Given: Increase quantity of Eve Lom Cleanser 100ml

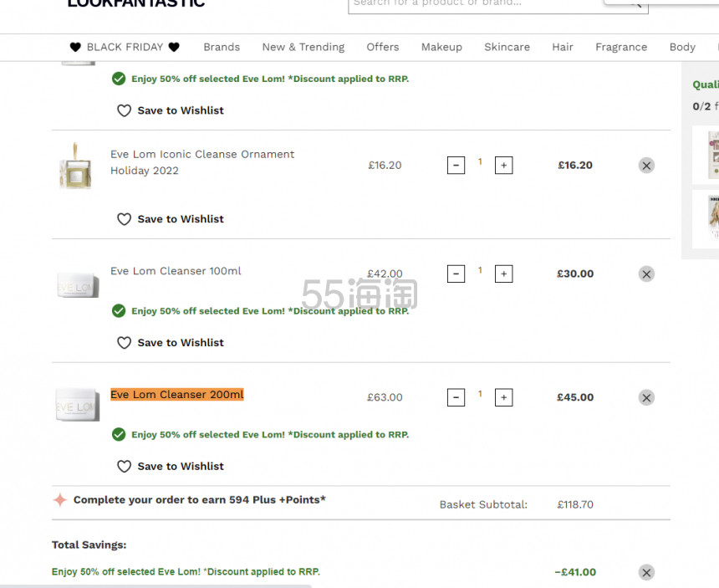Looking at the screenshot, I should point(503,274).
